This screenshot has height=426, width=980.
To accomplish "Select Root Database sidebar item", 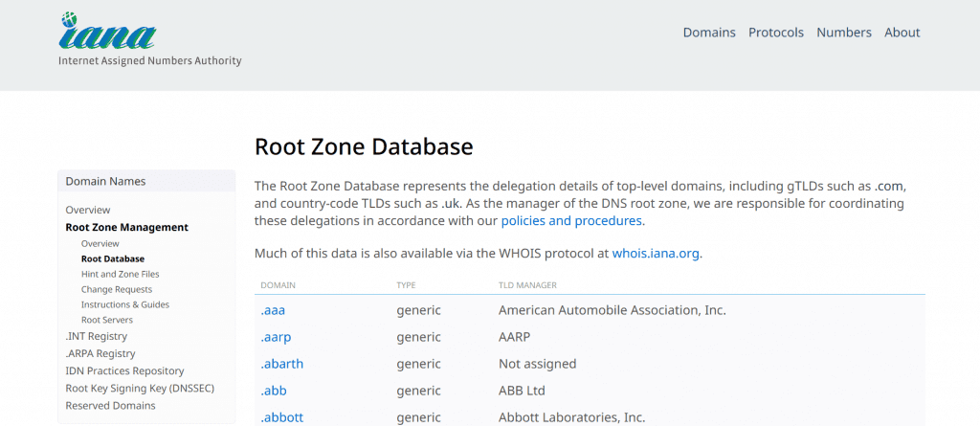I will tap(113, 258).
